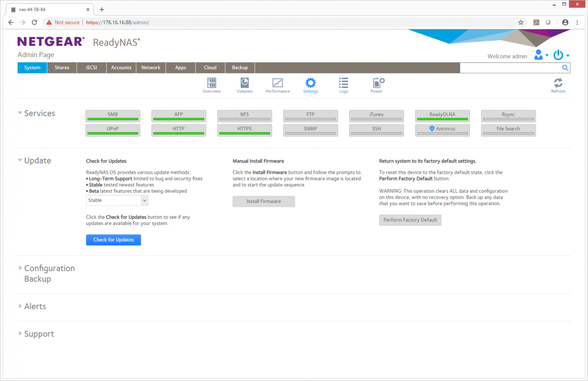
Task: Switch to the Accounts tab
Action: pyautogui.click(x=121, y=68)
